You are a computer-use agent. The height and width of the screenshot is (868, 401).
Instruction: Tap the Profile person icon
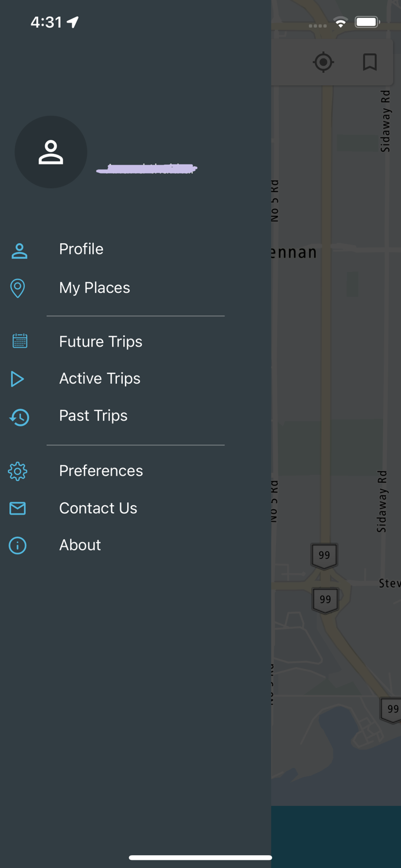(x=19, y=251)
